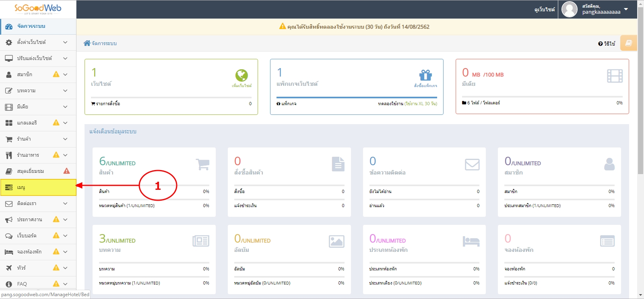644x299 pixels.
Task: Click หมวดหมู่บทความ (1/UNLIMITED) text
Action: click(130, 283)
